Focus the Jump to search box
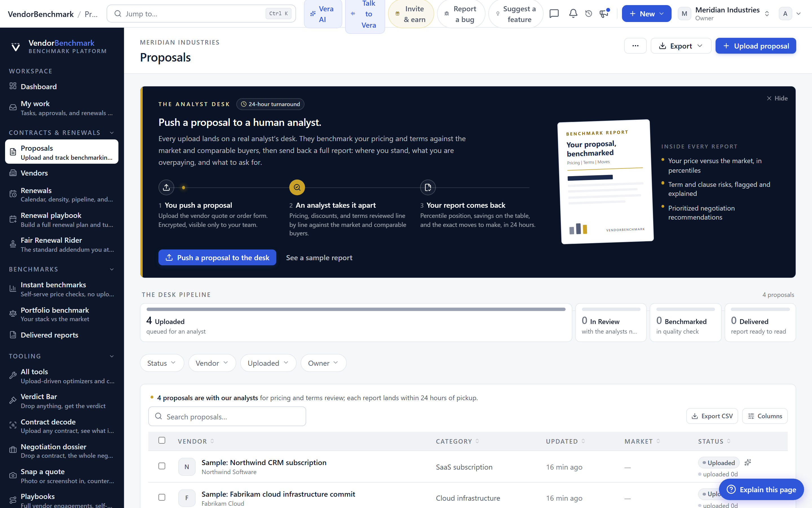This screenshot has height=508, width=812. coord(201,14)
